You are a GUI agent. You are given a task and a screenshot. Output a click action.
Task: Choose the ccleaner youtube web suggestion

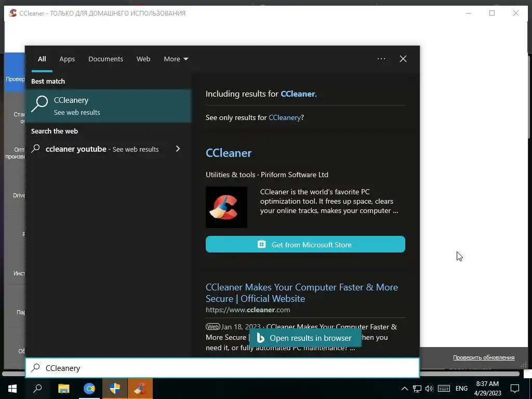tap(102, 149)
